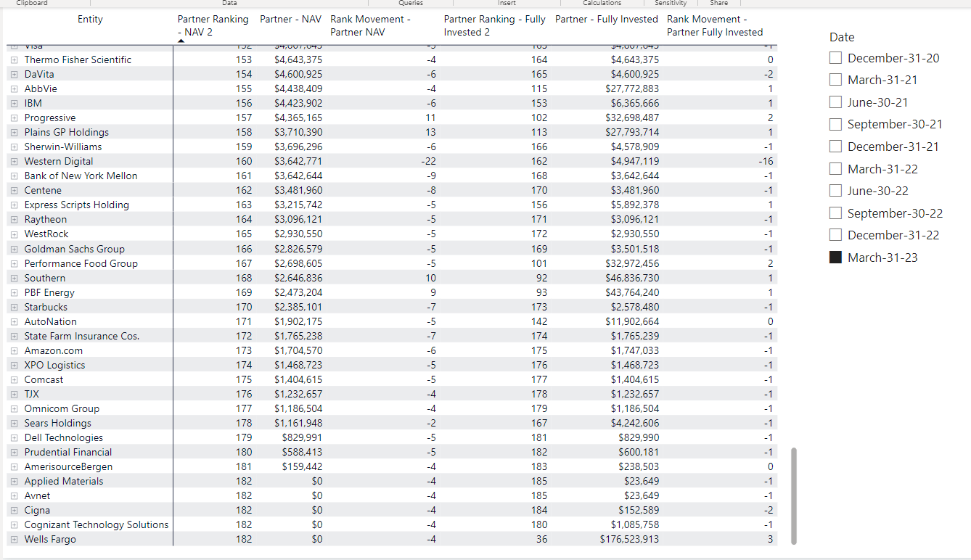Expand the Southern row
Image resolution: width=971 pixels, height=560 pixels.
coord(14,278)
